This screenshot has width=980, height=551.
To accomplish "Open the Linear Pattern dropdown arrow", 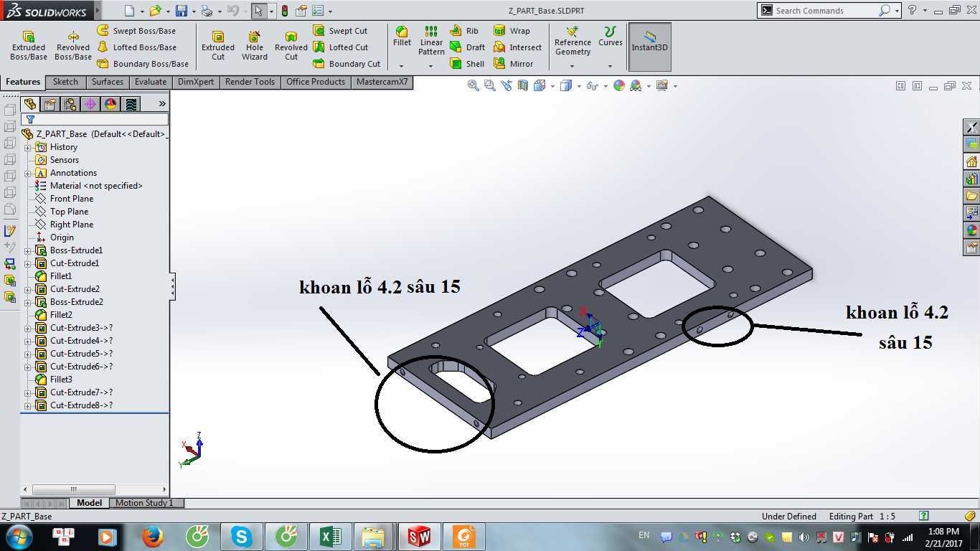I will click(431, 66).
